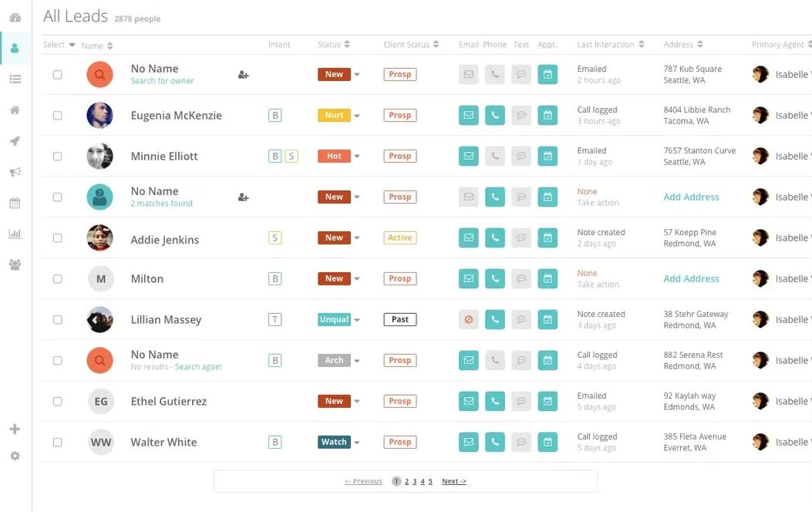Open Hot status dropdown for Minnie Elliott

[357, 157]
